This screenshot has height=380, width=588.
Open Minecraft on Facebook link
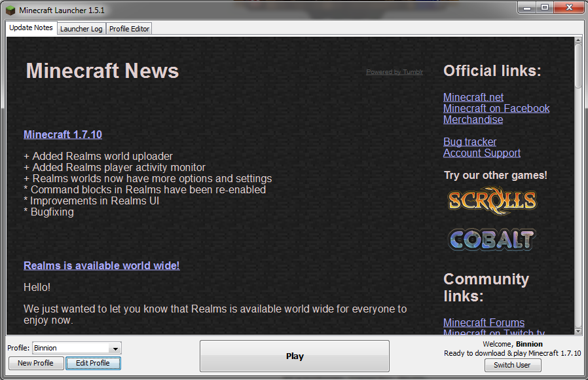tap(496, 108)
